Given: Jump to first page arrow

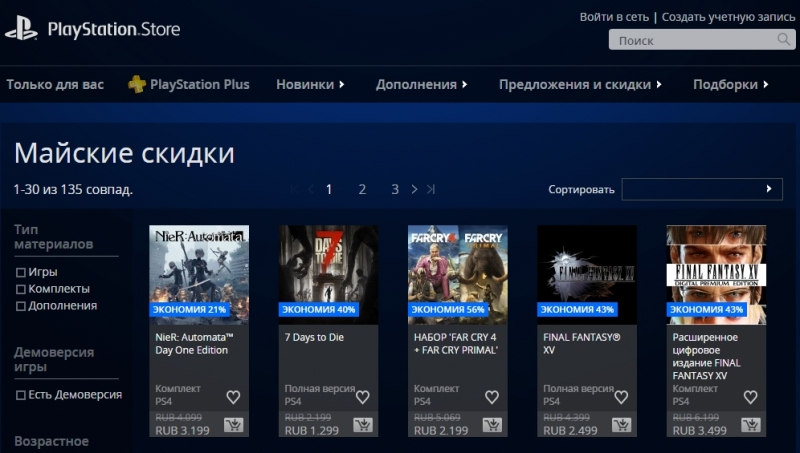Looking at the screenshot, I should point(294,189).
